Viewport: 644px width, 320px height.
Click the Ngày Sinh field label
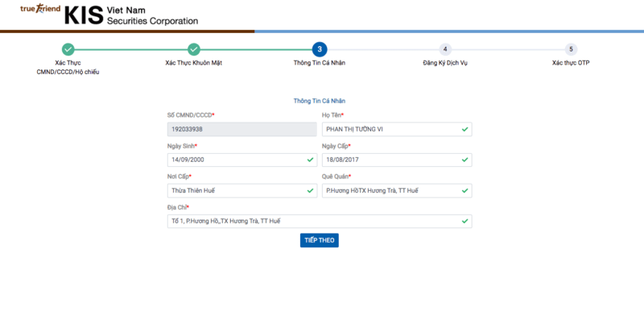click(x=182, y=146)
